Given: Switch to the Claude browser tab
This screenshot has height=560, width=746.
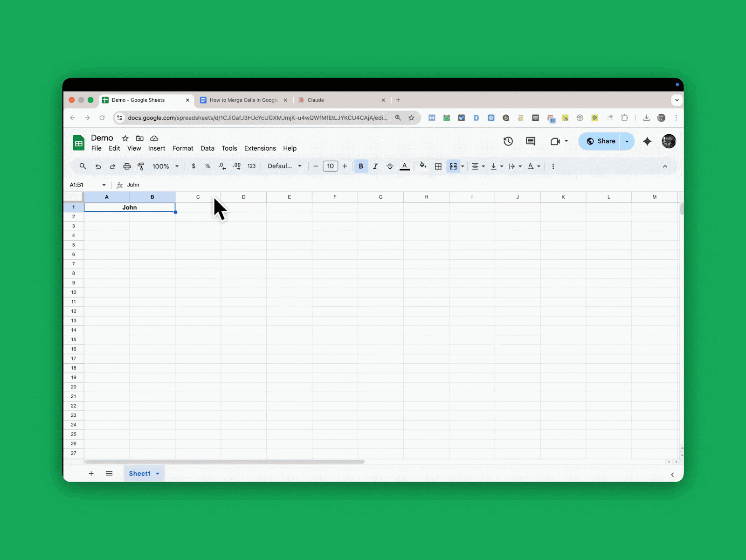Looking at the screenshot, I should pos(315,100).
